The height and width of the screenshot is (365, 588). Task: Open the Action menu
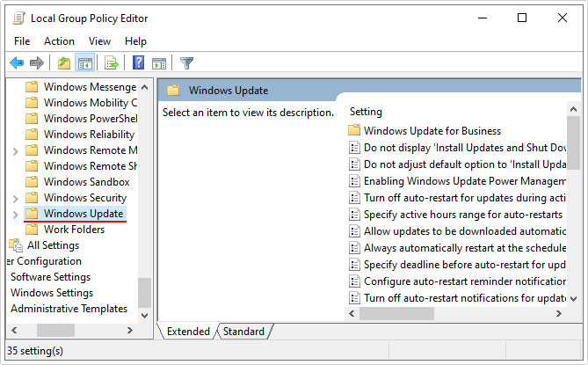(x=59, y=40)
